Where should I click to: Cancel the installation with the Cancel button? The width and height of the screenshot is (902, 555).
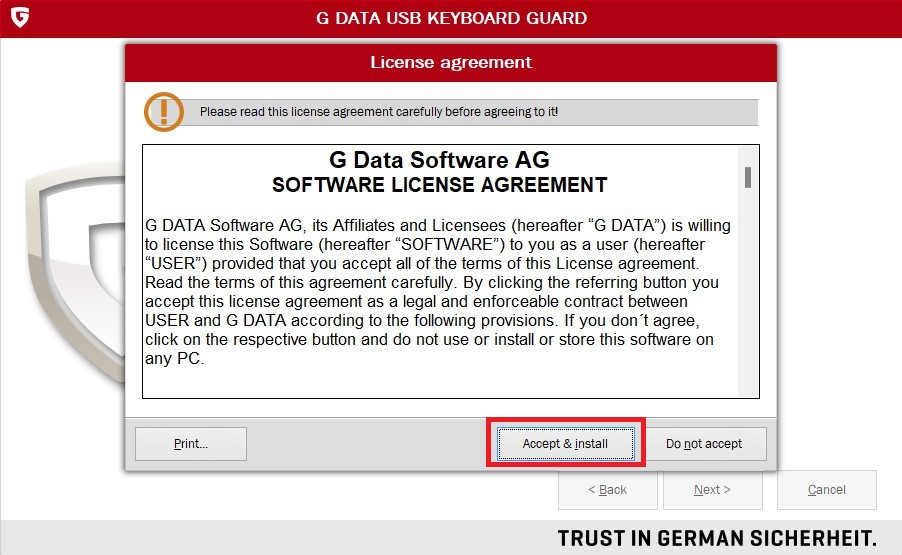827,489
